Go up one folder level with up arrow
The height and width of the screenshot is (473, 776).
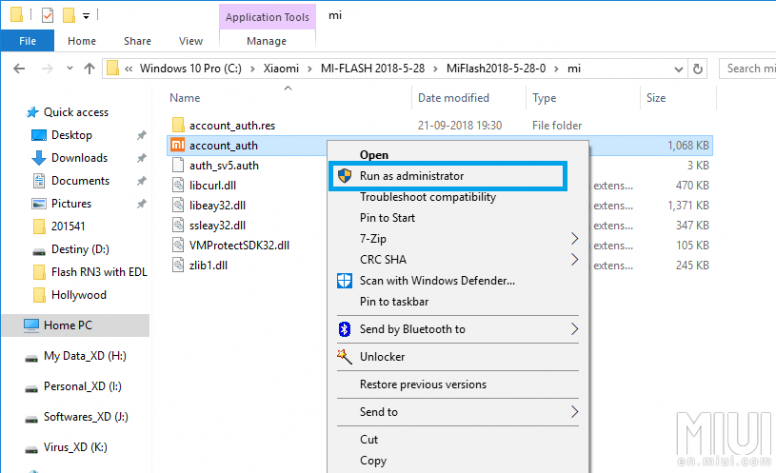89,68
